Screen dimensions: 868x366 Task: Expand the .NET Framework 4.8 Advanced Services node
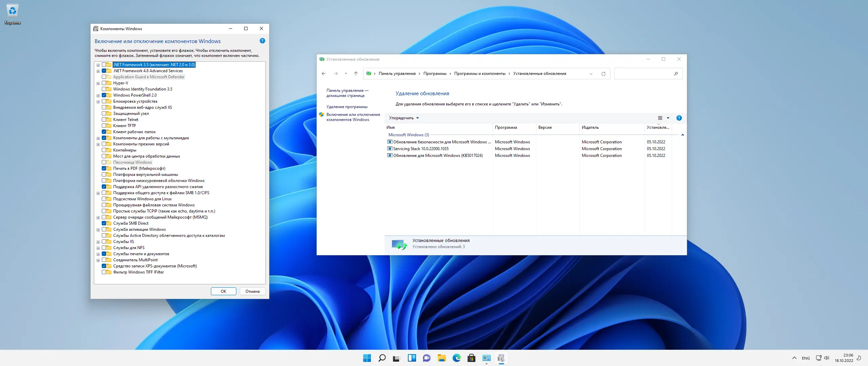(x=98, y=71)
